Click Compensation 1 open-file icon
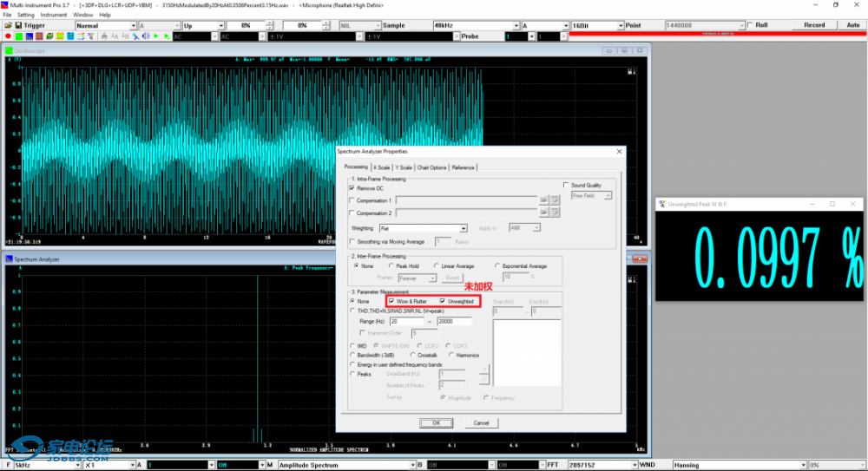Image resolution: width=868 pixels, height=471 pixels. point(544,200)
